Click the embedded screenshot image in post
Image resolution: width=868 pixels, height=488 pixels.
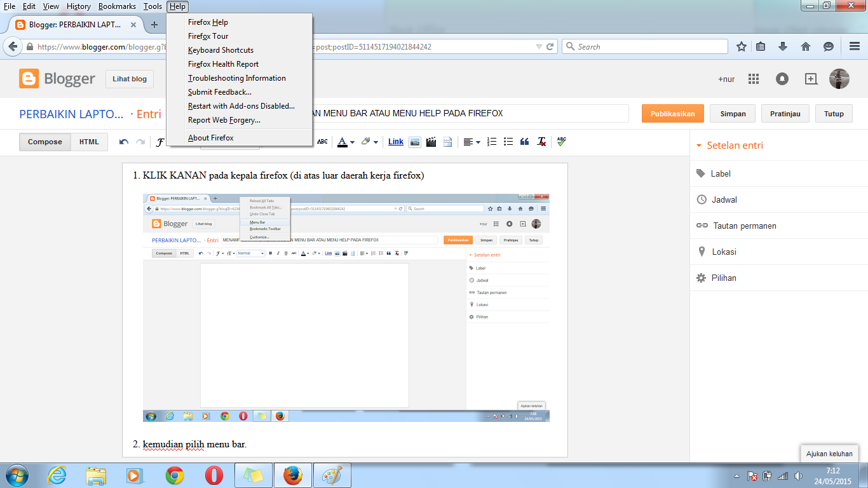tap(346, 308)
